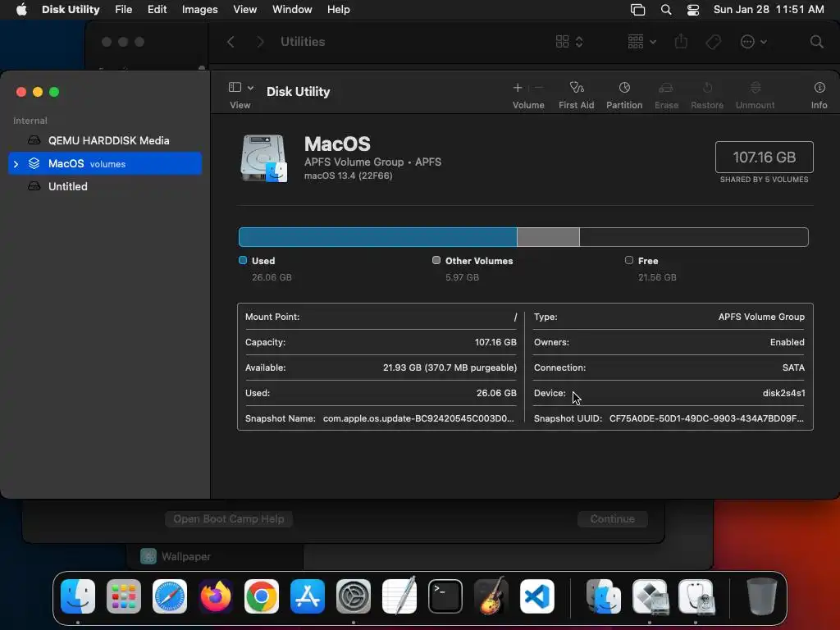Open Finder from the Dock
Viewport: 840px width, 630px height.
[78, 596]
